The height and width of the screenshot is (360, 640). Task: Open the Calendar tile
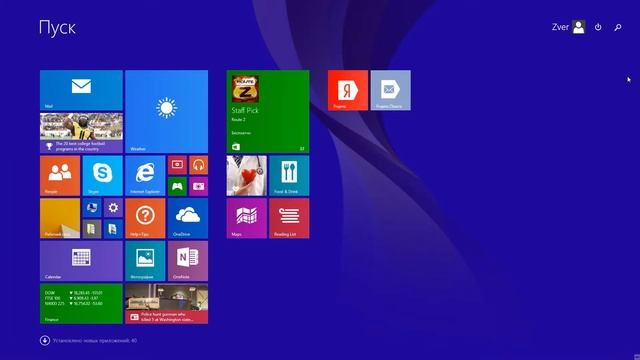81,261
